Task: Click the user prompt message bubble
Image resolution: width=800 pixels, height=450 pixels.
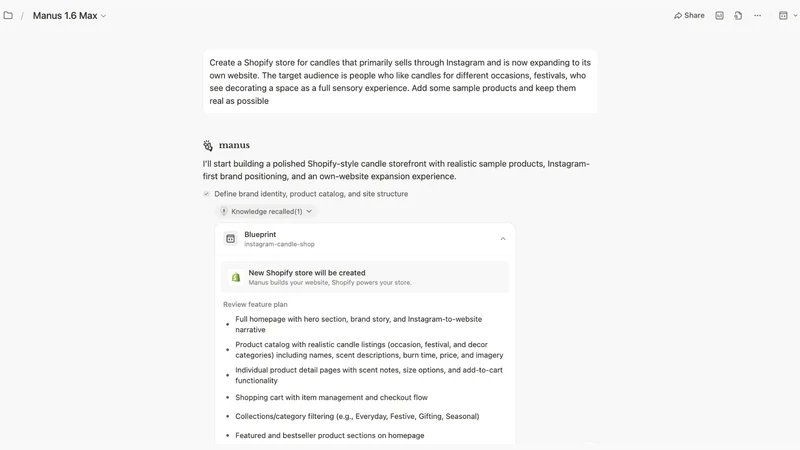Action: click(x=400, y=82)
